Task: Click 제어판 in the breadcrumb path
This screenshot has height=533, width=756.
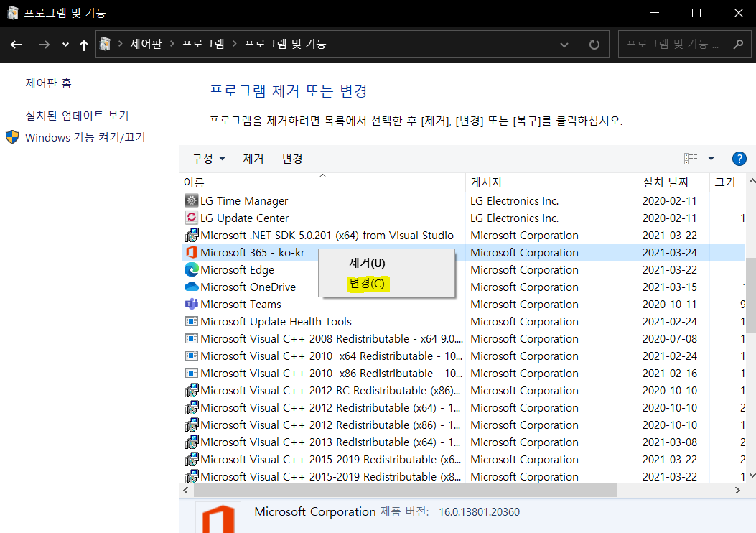Action: [146, 44]
